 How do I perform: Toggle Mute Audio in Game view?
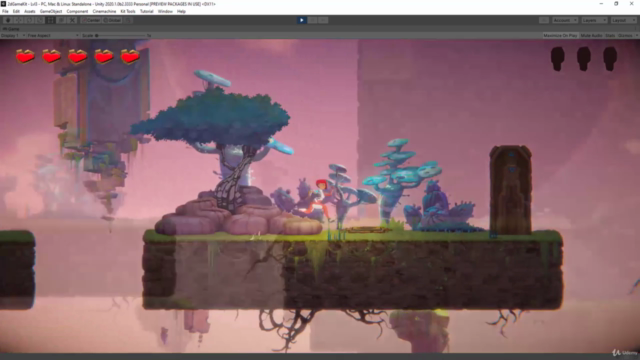(x=591, y=36)
